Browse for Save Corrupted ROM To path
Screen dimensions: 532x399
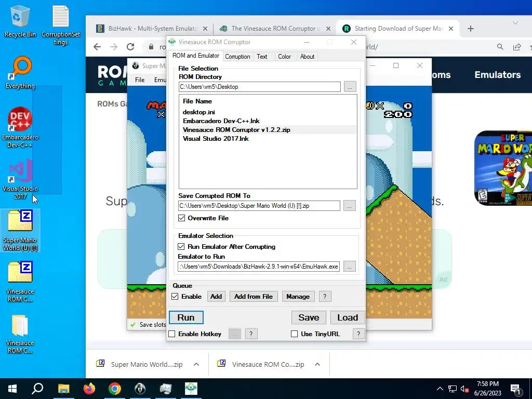click(350, 206)
